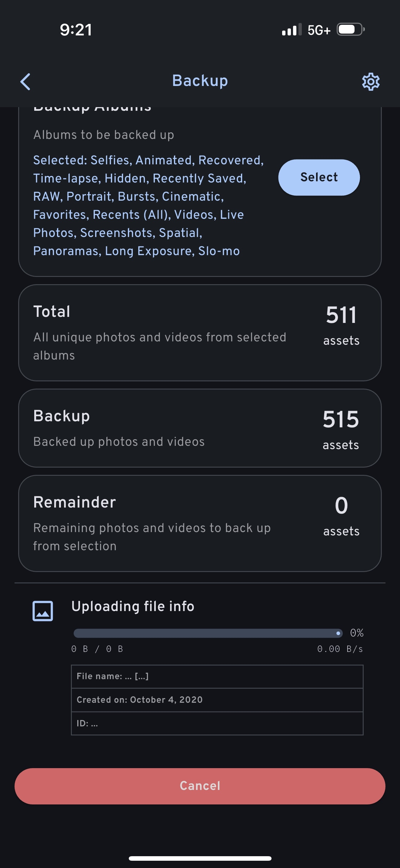Viewport: 400px width, 868px height.
Task: Open the Total assets card
Action: click(x=200, y=333)
